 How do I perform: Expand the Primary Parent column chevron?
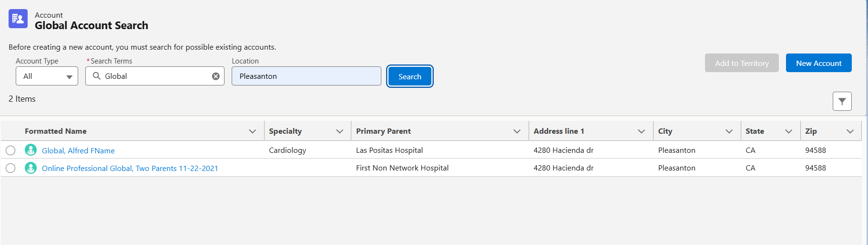click(x=517, y=131)
